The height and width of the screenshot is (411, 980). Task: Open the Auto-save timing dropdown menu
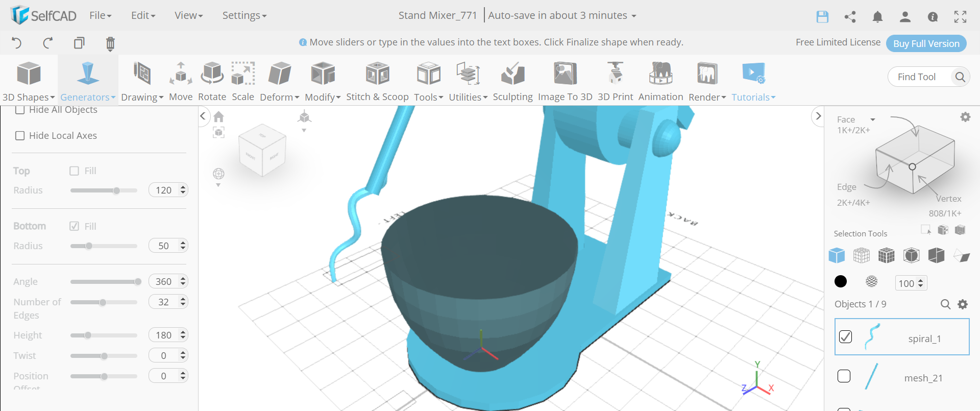(x=562, y=15)
